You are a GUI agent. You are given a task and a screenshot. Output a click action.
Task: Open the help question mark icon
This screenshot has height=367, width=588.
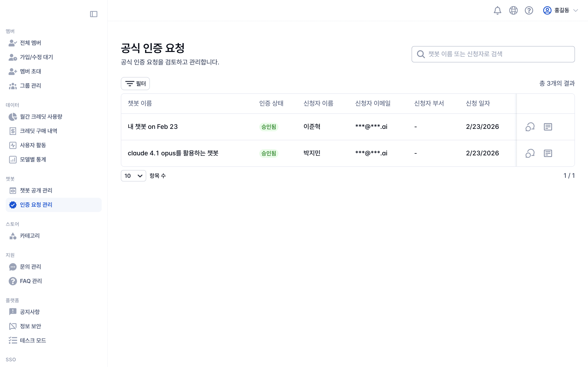529,10
